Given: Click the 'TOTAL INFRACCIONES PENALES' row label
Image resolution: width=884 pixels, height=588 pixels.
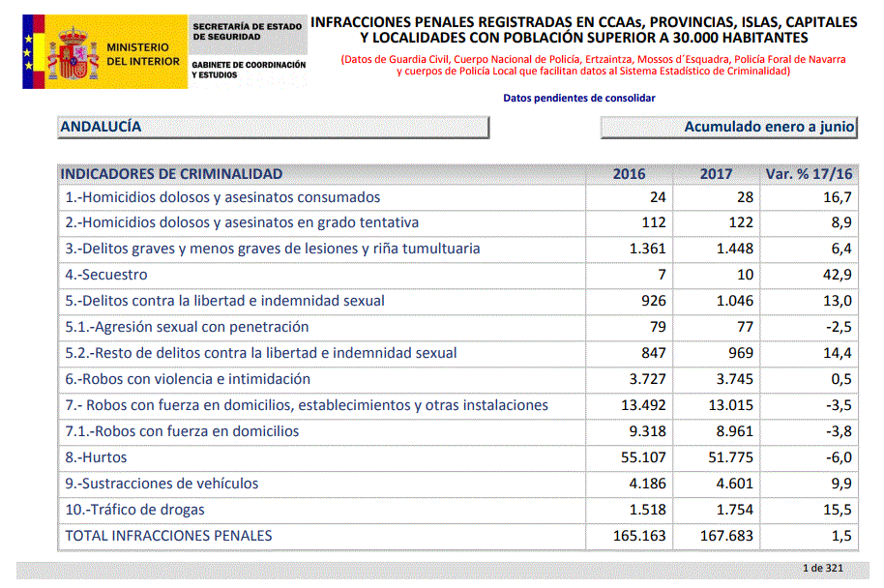Looking at the screenshot, I should coord(168,536).
